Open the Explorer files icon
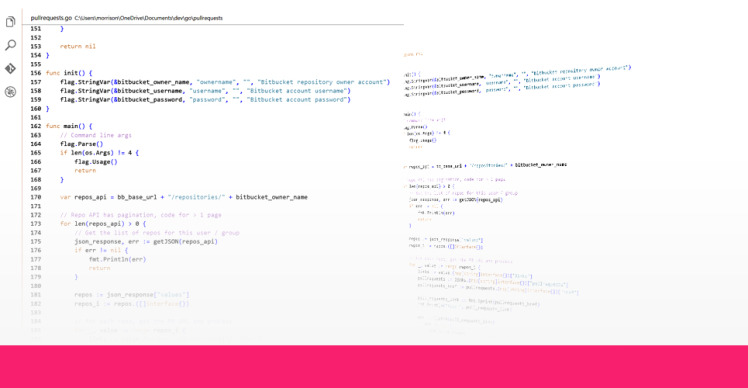This screenshot has height=388, width=748. (10, 21)
